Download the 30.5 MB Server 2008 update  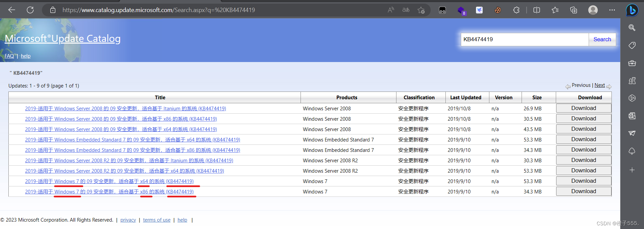coord(584,119)
